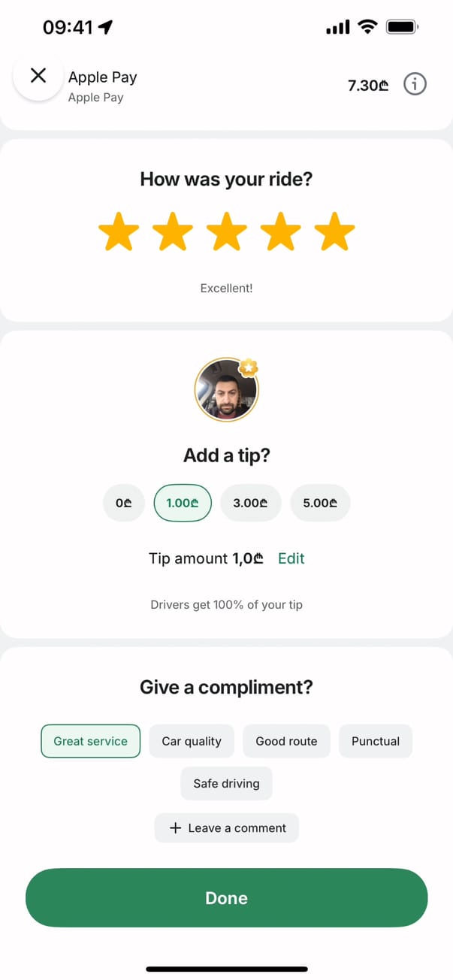
Task: Tap the third rating star
Action: click(227, 231)
